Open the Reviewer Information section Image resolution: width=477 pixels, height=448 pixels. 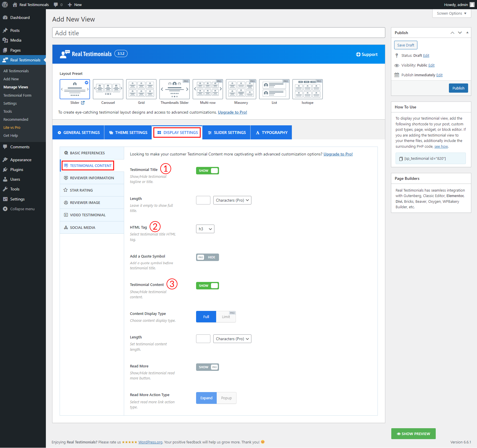point(92,178)
